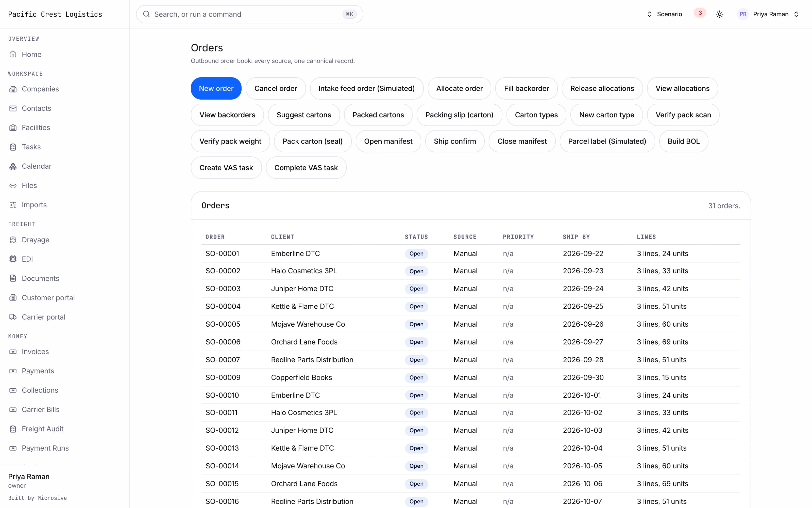Click Parcel label (Simulated) button
The image size is (812, 508).
tap(607, 141)
